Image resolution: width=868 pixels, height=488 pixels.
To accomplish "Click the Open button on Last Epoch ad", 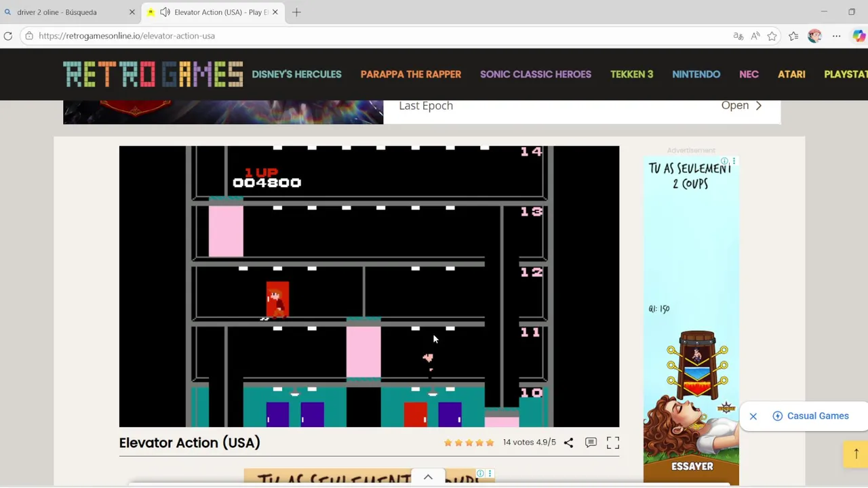I will click(x=741, y=105).
